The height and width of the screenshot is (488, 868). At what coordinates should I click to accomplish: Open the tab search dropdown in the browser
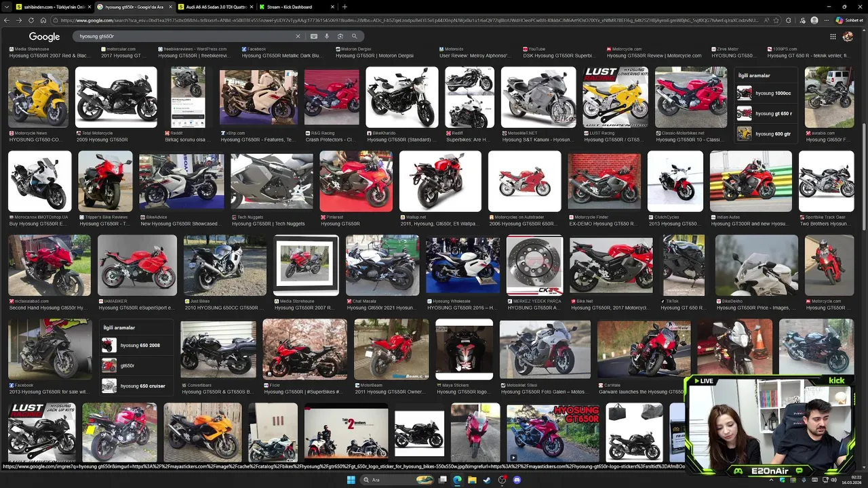(6, 7)
